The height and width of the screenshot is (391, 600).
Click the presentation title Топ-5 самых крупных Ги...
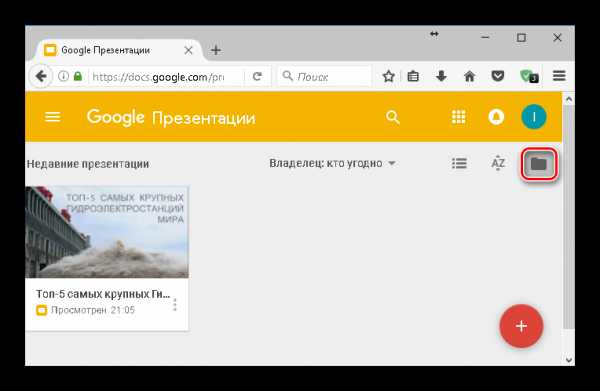pyautogui.click(x=103, y=294)
